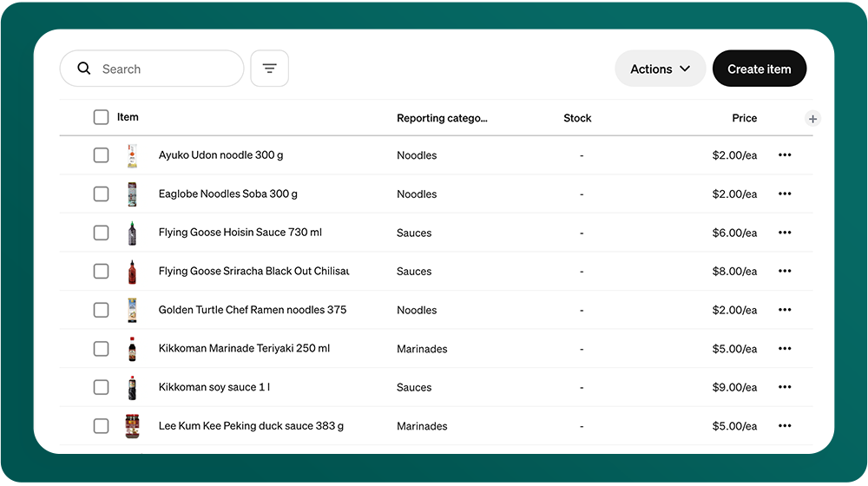Click the Golden Turtle Ramen product image
Screen dimensions: 868x486
point(132,310)
